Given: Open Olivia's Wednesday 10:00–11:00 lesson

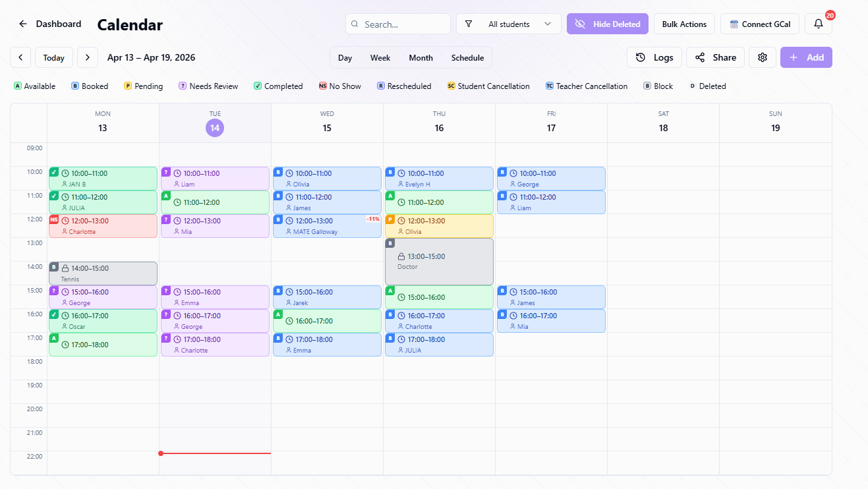Looking at the screenshot, I should click(x=327, y=179).
